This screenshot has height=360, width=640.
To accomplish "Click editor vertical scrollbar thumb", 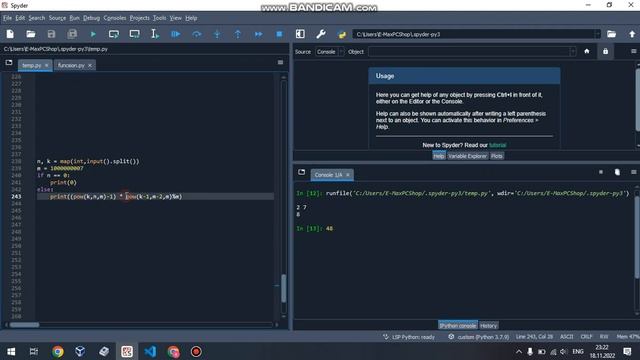I will tap(284, 288).
